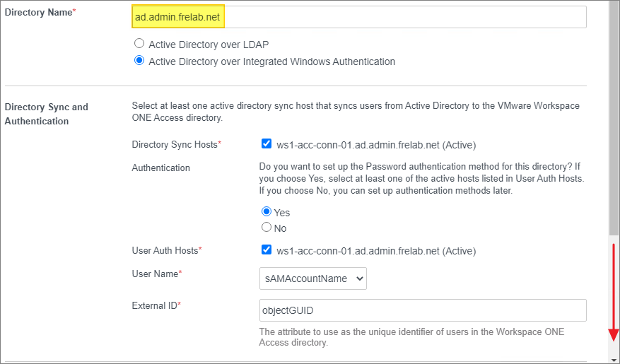Image resolution: width=620 pixels, height=364 pixels.
Task: Click the Directory Sync Hosts ws1-acc-conn-01 host label
Action: [376, 145]
